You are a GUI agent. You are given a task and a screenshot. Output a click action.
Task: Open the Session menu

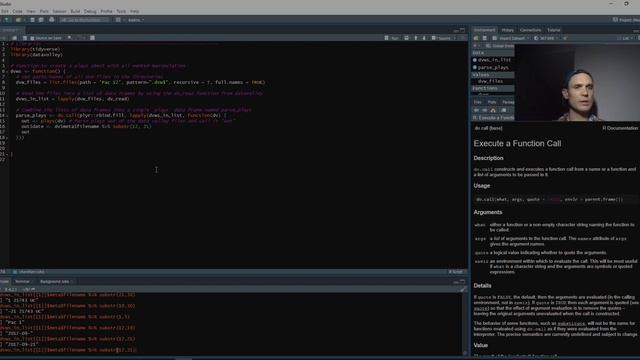[60, 11]
